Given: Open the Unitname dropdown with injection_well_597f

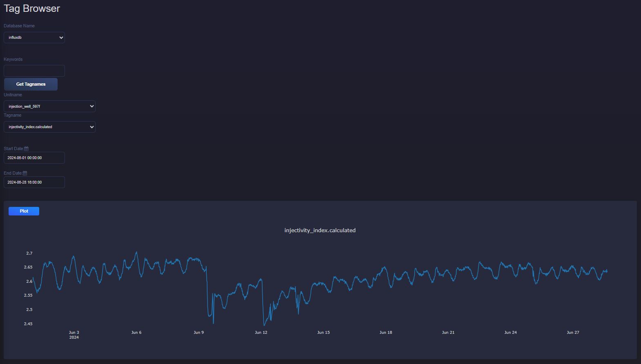Looking at the screenshot, I should coord(49,107).
